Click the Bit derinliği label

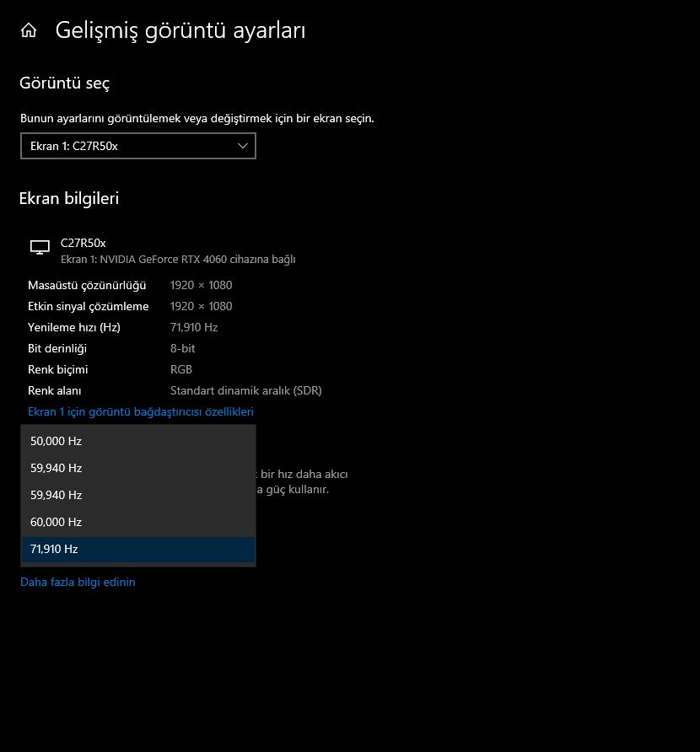[x=57, y=349]
